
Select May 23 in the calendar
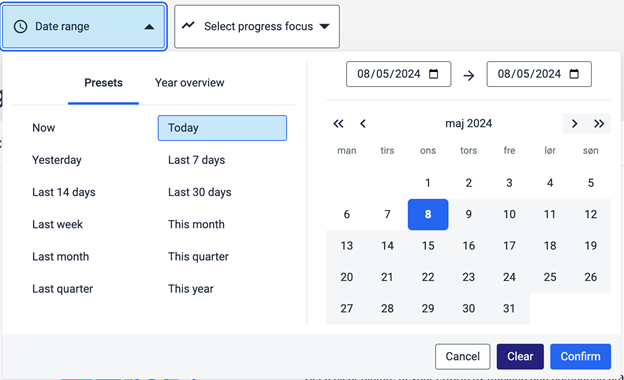469,277
